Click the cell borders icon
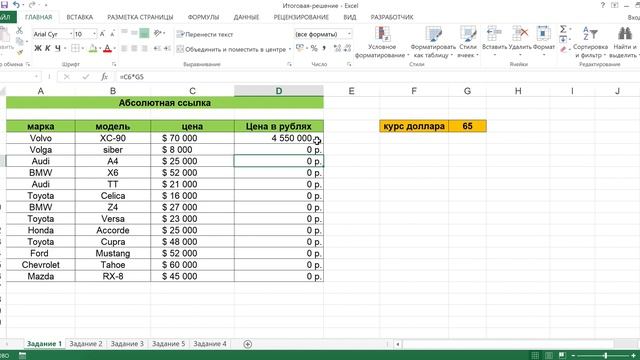This screenshot has width=640, height=360. (x=75, y=49)
